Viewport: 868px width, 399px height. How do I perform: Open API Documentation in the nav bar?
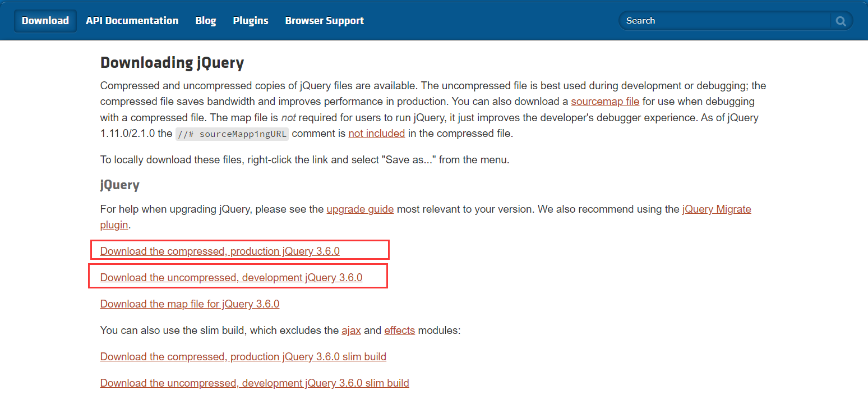[x=132, y=21]
